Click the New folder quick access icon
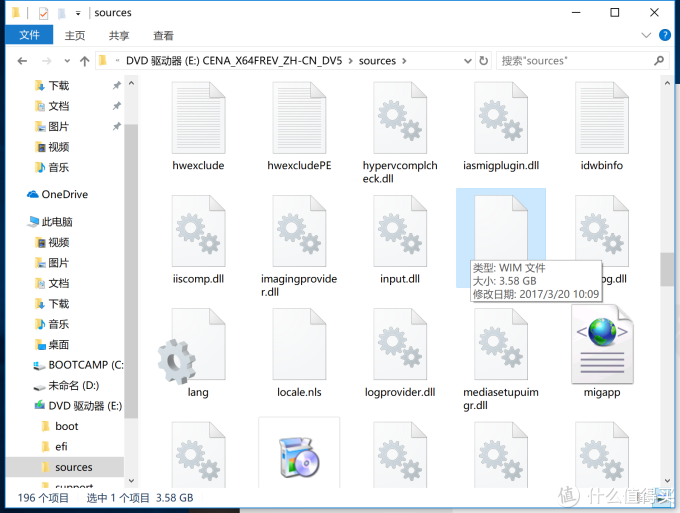This screenshot has width=680, height=513. click(62, 13)
